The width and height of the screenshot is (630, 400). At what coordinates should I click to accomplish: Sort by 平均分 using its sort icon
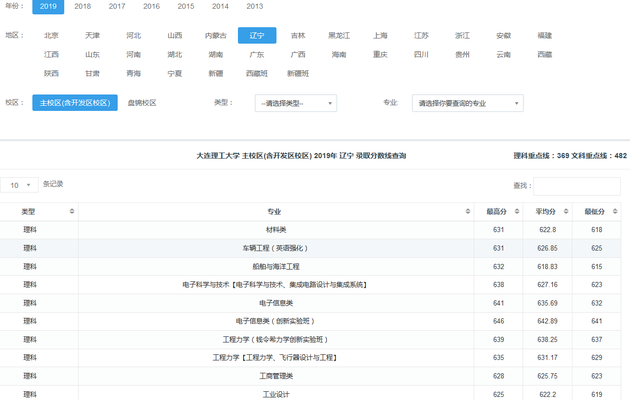(x=566, y=211)
